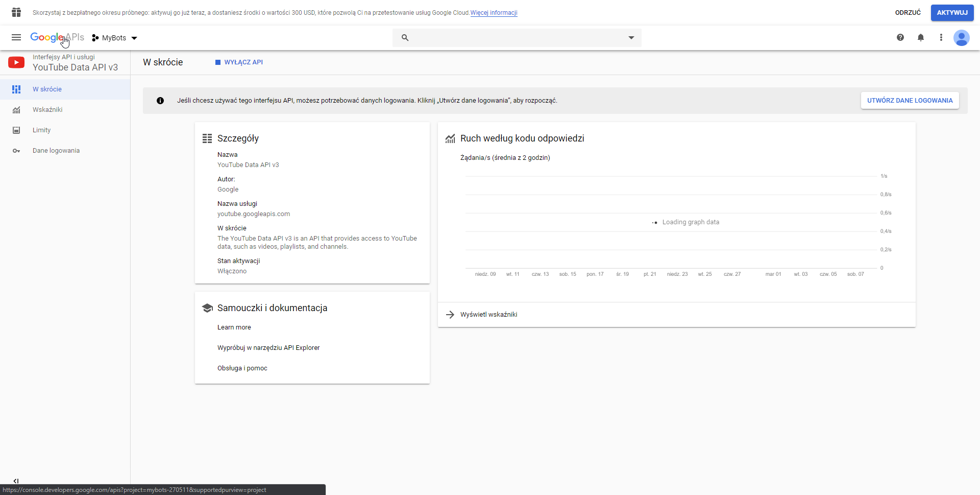Select Wskaźniki in the sidebar

pos(47,110)
